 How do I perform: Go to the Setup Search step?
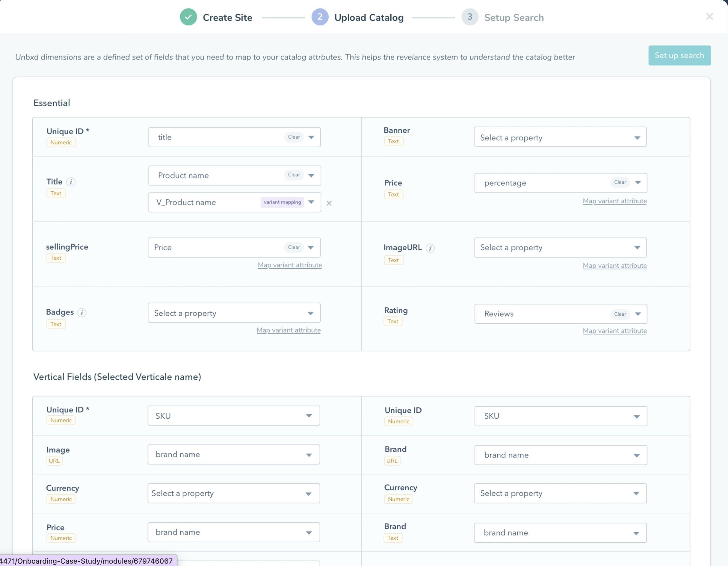pos(514,18)
